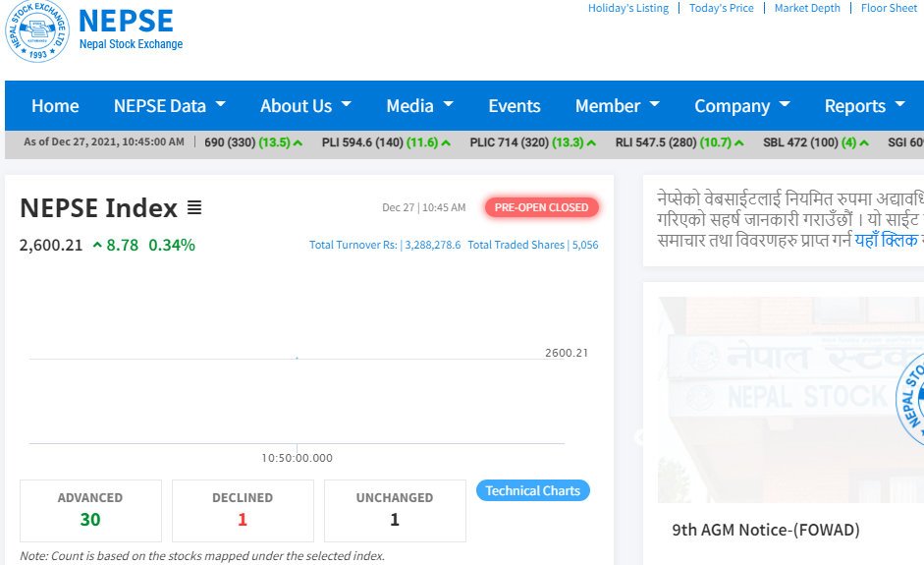Open the Today's Price link
This screenshot has height=565, width=924.
(x=722, y=8)
